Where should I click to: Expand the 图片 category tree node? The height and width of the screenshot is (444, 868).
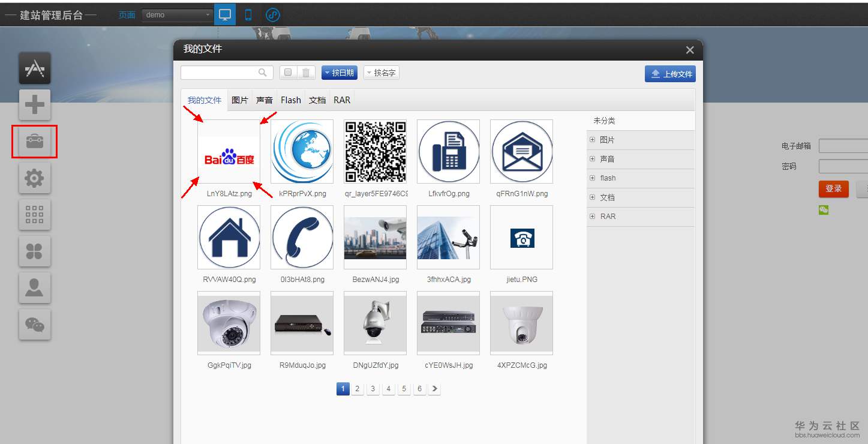point(593,140)
